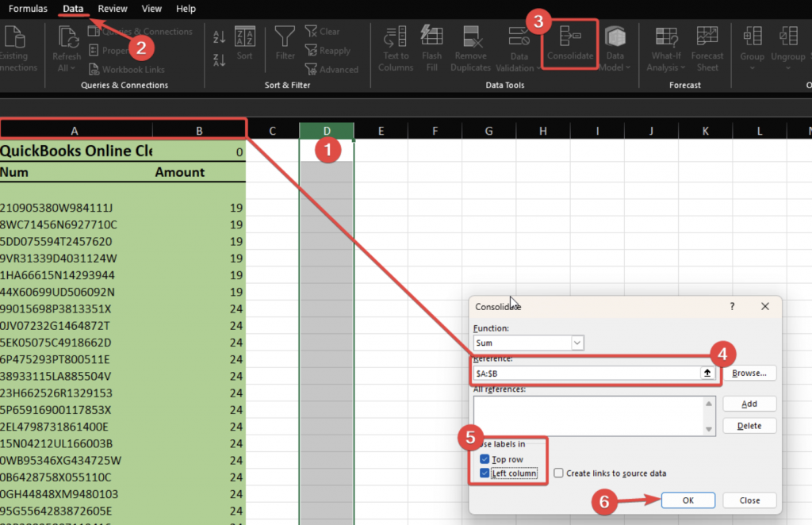Click the Browse... button
The image size is (812, 525).
749,373
